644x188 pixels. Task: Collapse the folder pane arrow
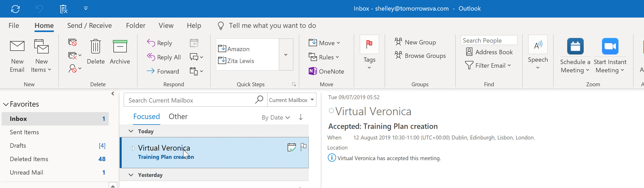coord(113,93)
